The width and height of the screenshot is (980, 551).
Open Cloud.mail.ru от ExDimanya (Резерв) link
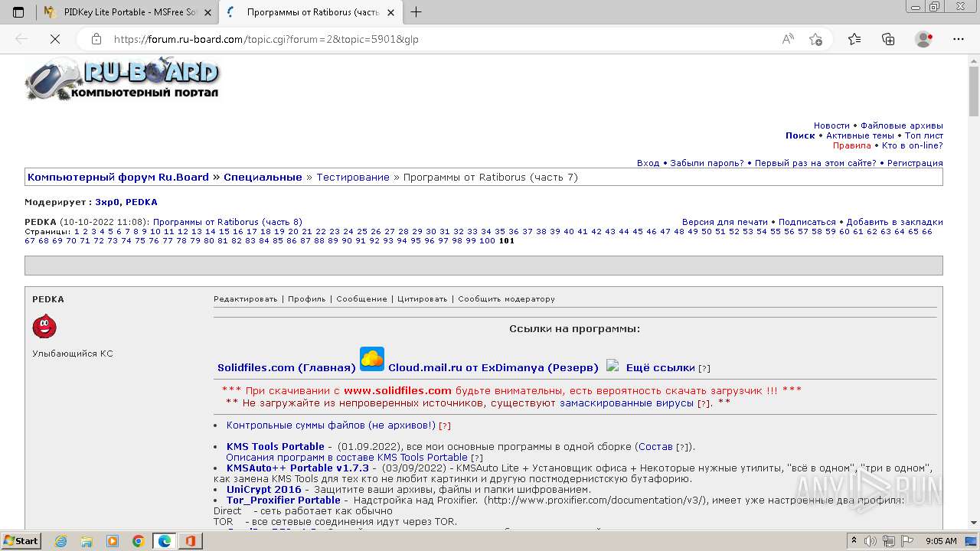(x=493, y=367)
